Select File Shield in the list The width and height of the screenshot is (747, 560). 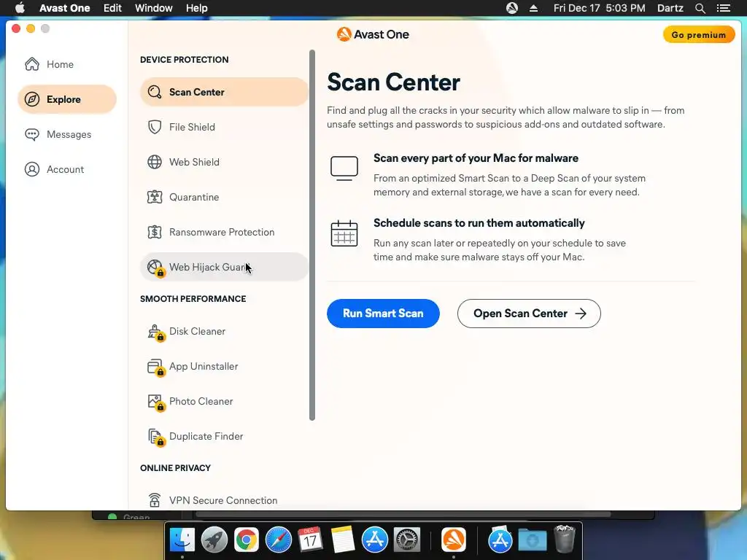click(x=224, y=127)
